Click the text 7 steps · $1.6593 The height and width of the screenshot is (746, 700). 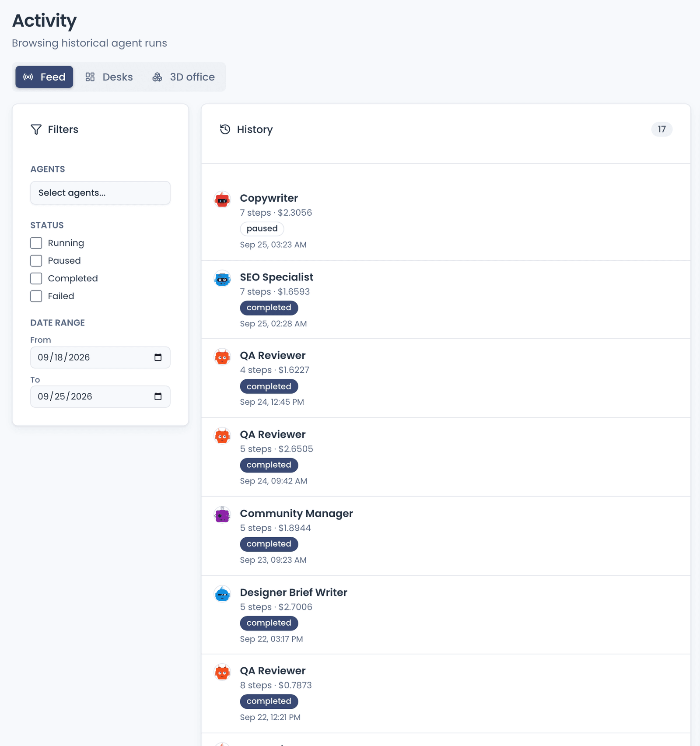275,291
